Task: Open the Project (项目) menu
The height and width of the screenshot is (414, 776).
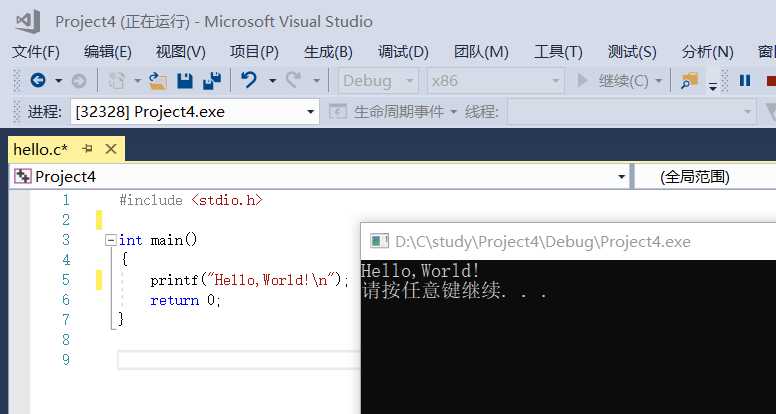Action: tap(254, 52)
